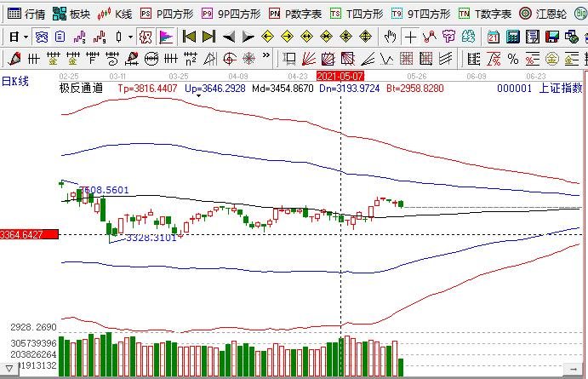
Task: Open the 9T四方形 tool
Action: click(420, 14)
